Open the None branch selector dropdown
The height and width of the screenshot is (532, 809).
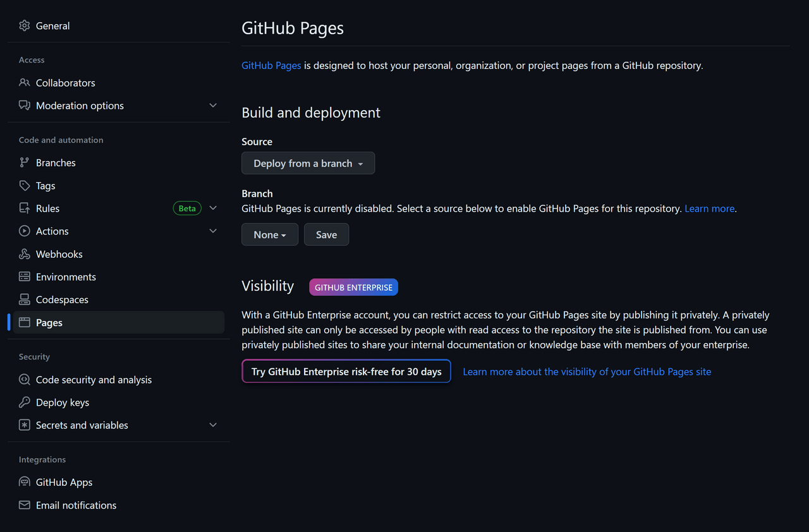pos(270,234)
